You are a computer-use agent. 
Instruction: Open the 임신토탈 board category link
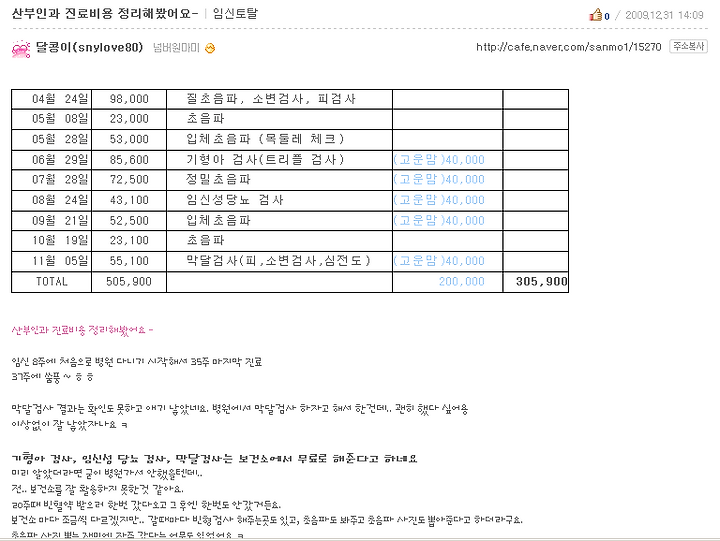[x=235, y=14]
